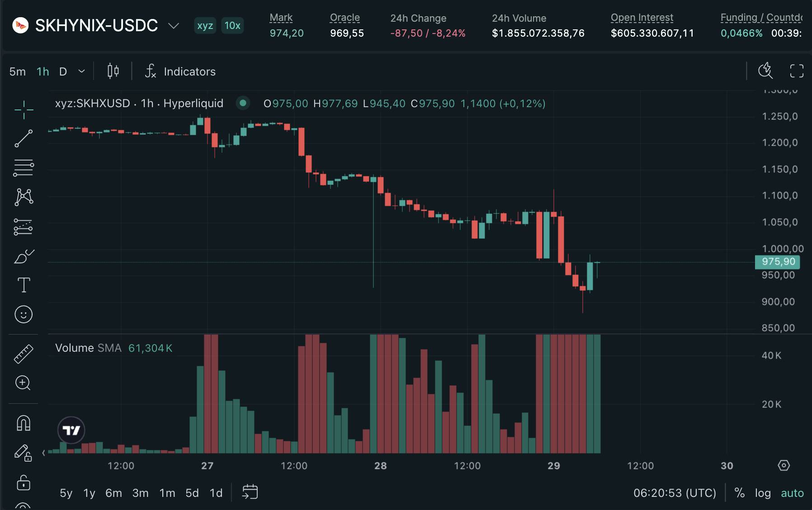Expand the SKHYNIX-USDC pair selector
The image size is (812, 510).
pos(174,25)
